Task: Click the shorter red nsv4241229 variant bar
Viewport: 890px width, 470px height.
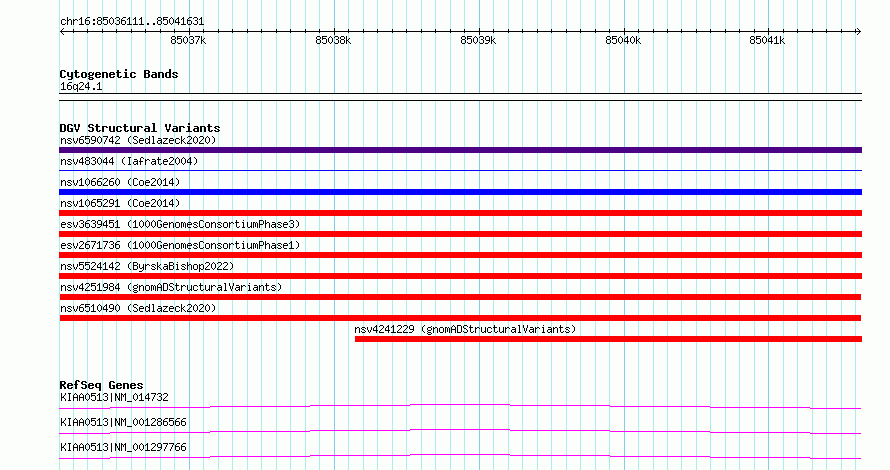Action: click(608, 339)
